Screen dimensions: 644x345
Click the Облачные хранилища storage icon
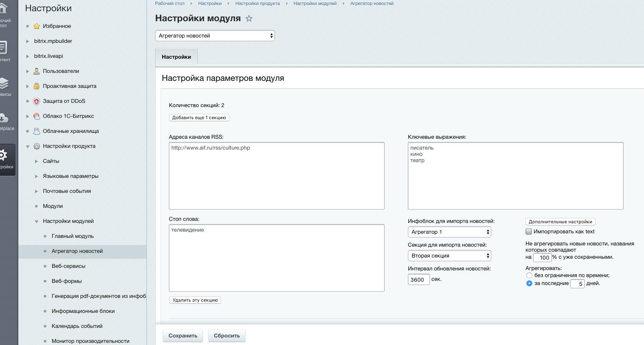click(x=37, y=131)
